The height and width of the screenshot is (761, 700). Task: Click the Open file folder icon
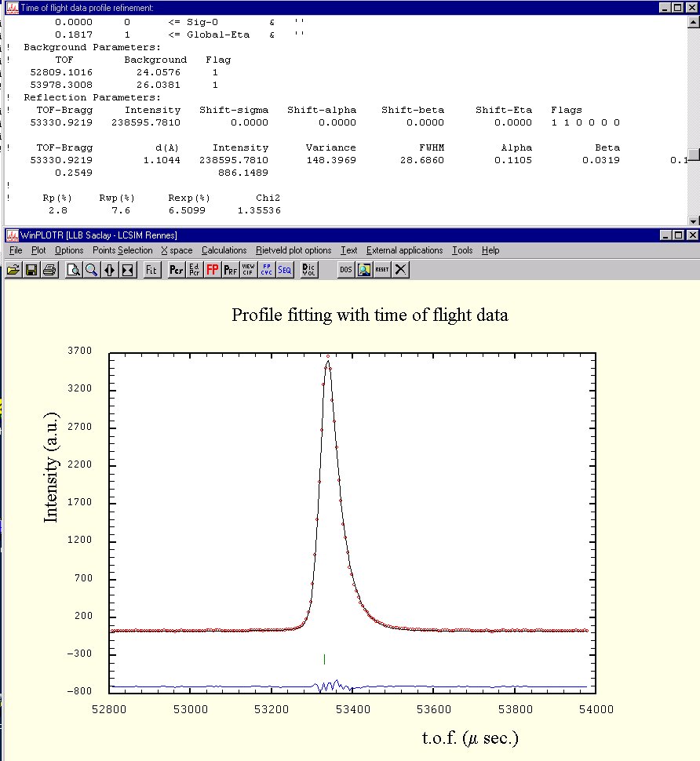pyautogui.click(x=13, y=270)
